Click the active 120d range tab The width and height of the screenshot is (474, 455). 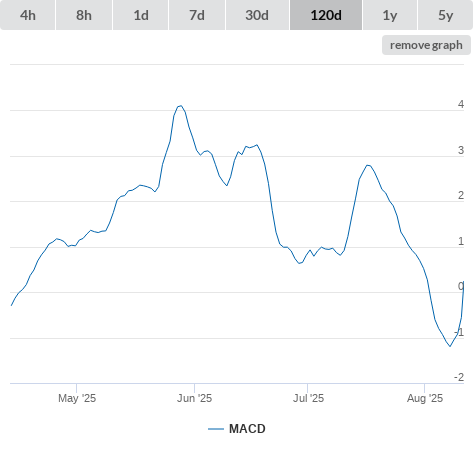326,15
